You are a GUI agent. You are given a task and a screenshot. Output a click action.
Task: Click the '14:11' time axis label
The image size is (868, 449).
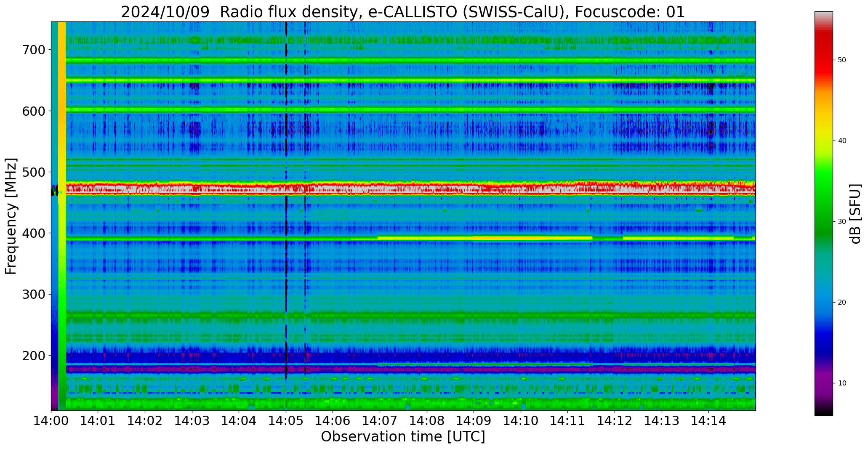[567, 420]
